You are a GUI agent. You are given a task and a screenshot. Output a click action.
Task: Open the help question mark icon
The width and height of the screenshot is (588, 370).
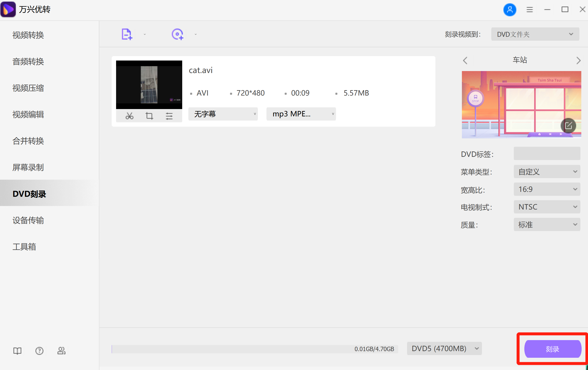coord(39,351)
